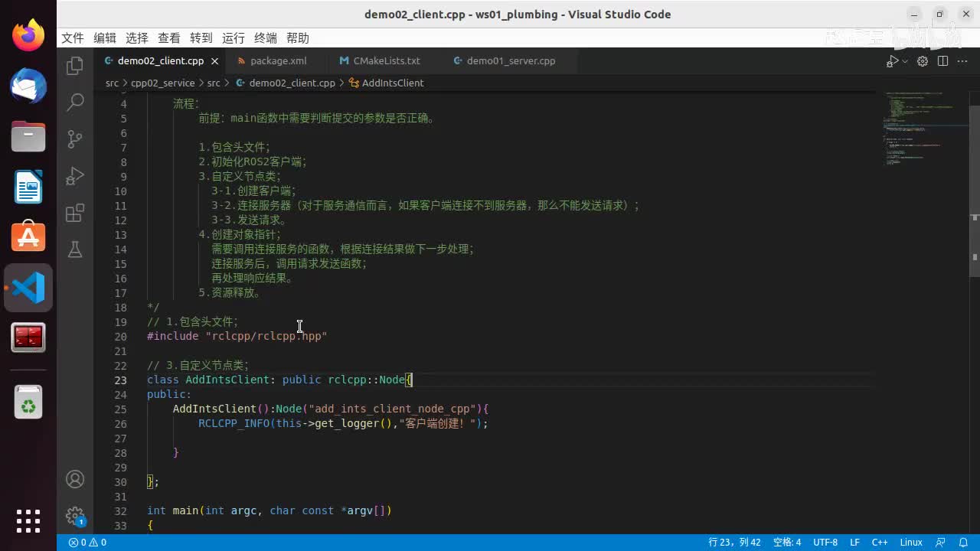Select the first src breadcrumb segment
The image size is (980, 551).
click(x=112, y=83)
